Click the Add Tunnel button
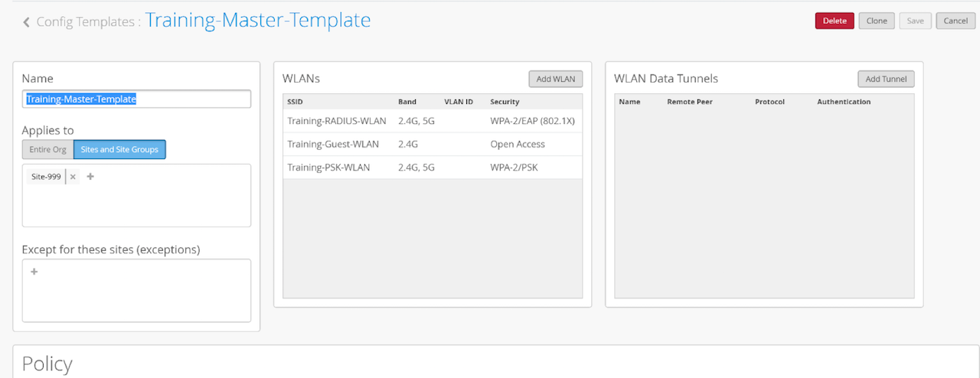 (885, 79)
